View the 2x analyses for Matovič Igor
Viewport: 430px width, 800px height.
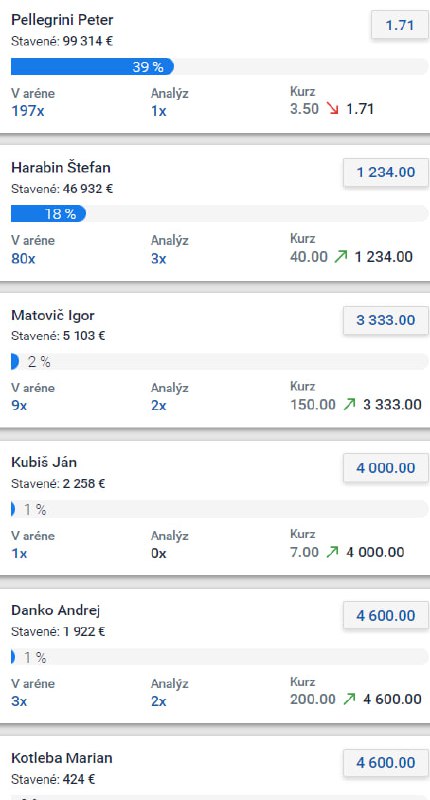pos(159,406)
